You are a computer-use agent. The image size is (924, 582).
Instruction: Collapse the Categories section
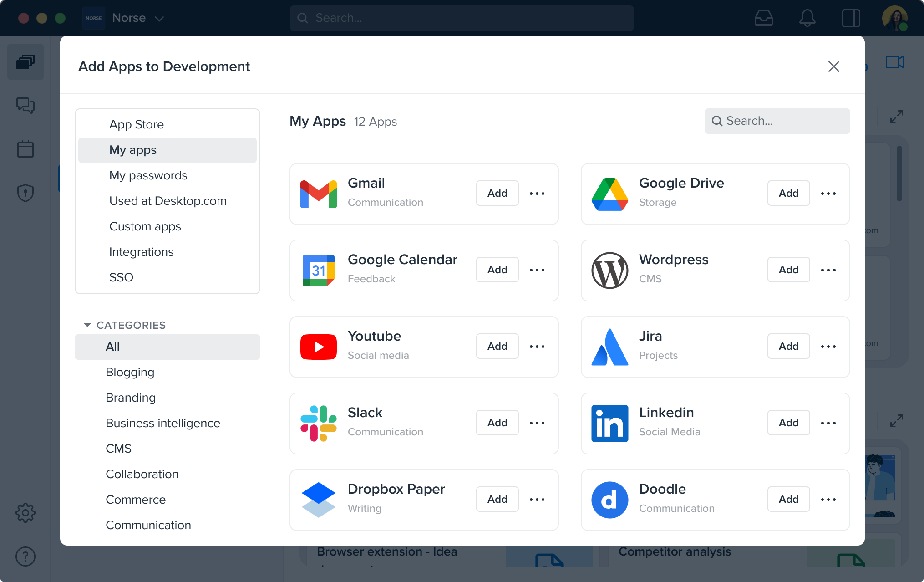[87, 325]
